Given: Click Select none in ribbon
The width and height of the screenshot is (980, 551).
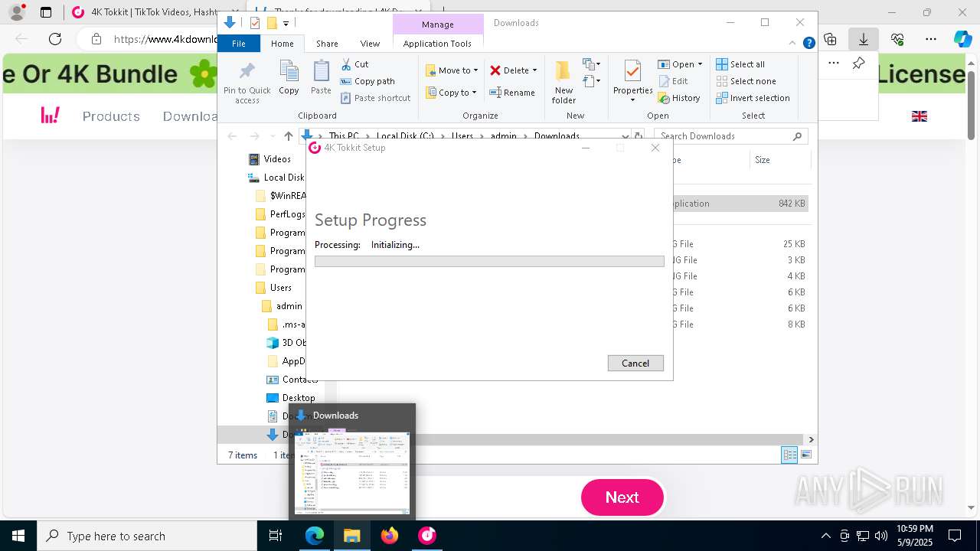Looking at the screenshot, I should coord(746,81).
